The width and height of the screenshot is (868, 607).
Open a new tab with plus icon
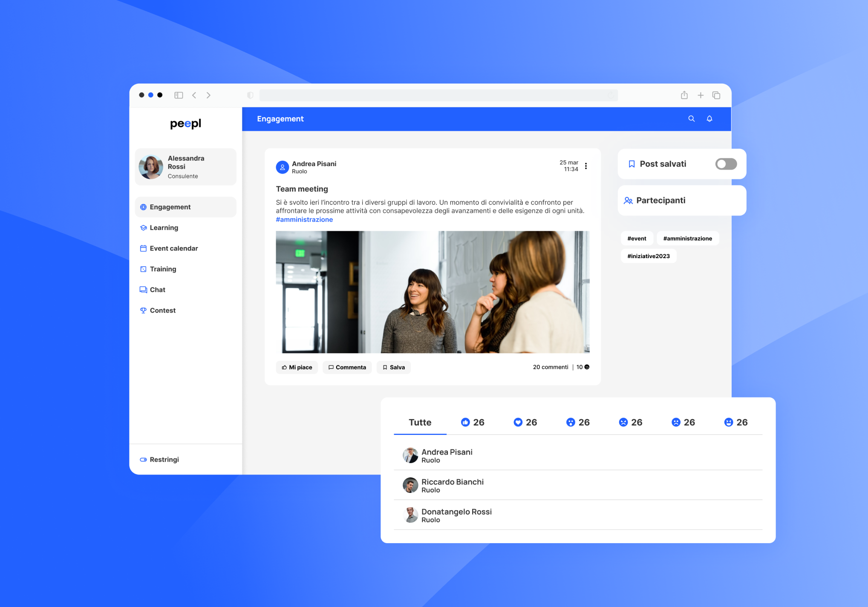point(701,95)
